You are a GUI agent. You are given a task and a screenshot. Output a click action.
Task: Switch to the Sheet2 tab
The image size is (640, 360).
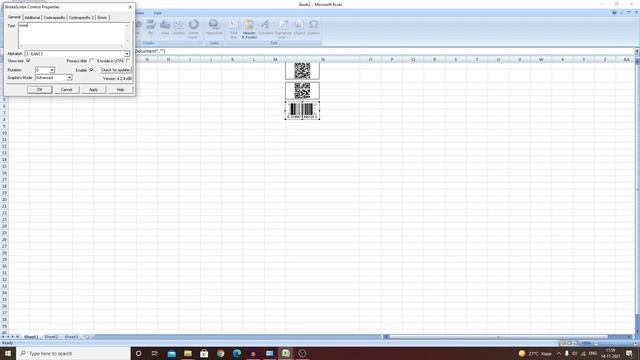(x=51, y=337)
